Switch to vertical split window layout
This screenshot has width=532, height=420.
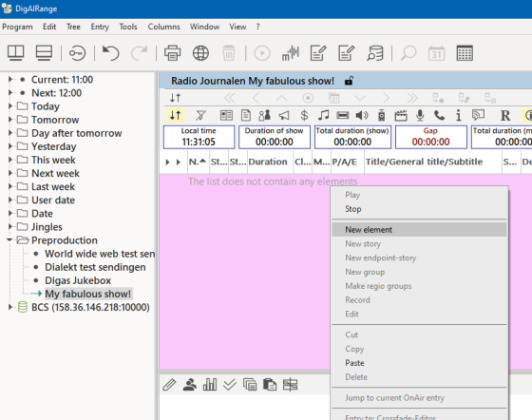coord(16,53)
